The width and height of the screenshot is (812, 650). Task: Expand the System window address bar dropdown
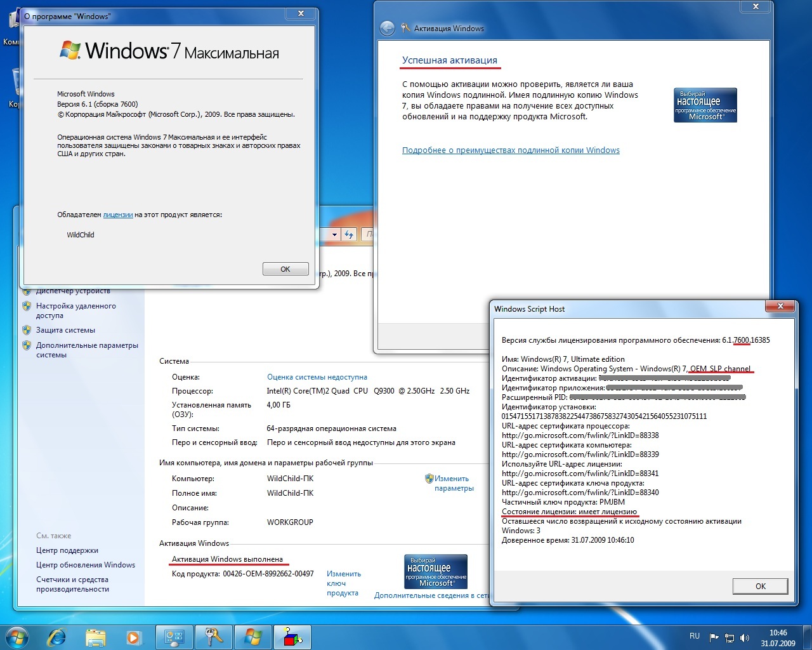click(x=334, y=234)
